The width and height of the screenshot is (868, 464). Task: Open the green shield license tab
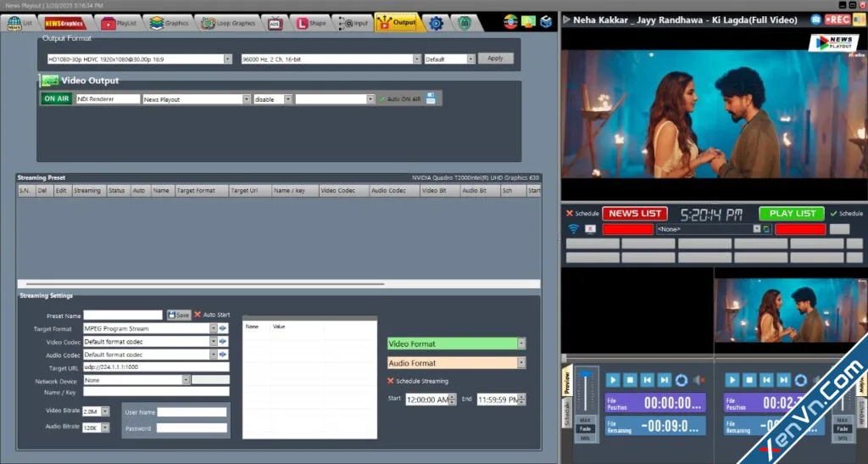(x=465, y=23)
